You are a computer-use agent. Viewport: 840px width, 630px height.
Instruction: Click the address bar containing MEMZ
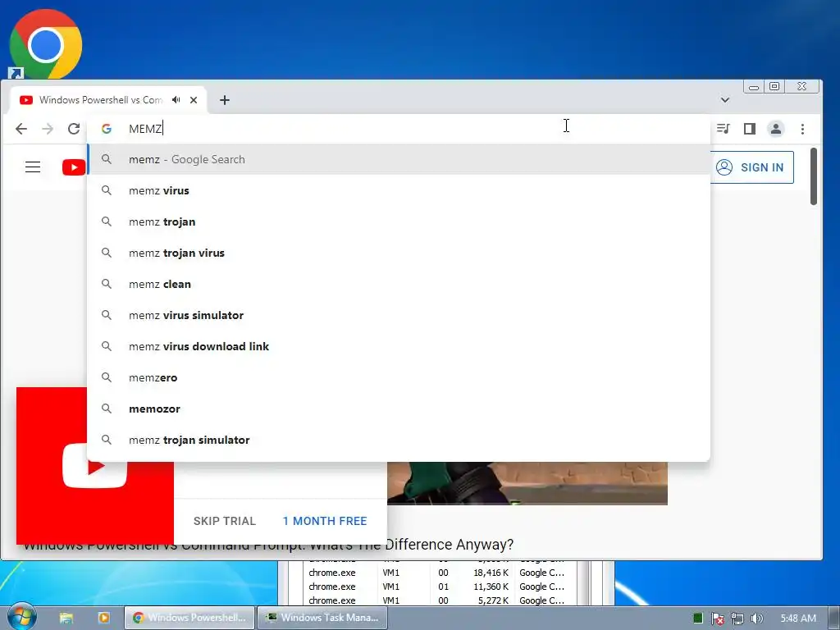[399, 129]
